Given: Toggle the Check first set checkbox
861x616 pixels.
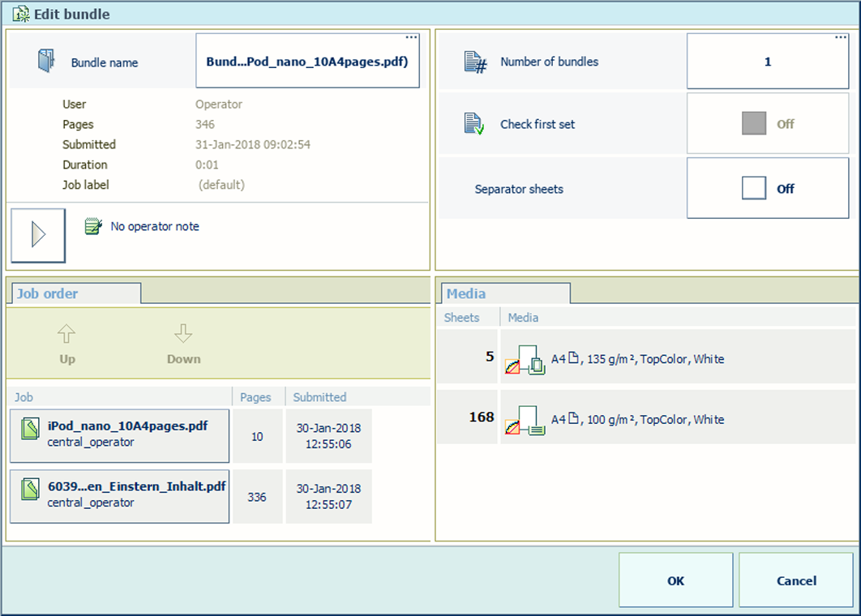Looking at the screenshot, I should click(754, 123).
